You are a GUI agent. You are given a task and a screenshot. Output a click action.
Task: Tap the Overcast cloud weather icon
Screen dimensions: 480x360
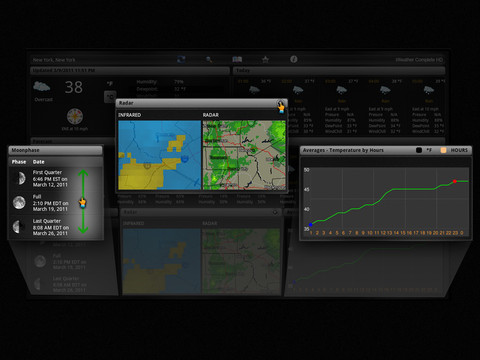[x=42, y=87]
